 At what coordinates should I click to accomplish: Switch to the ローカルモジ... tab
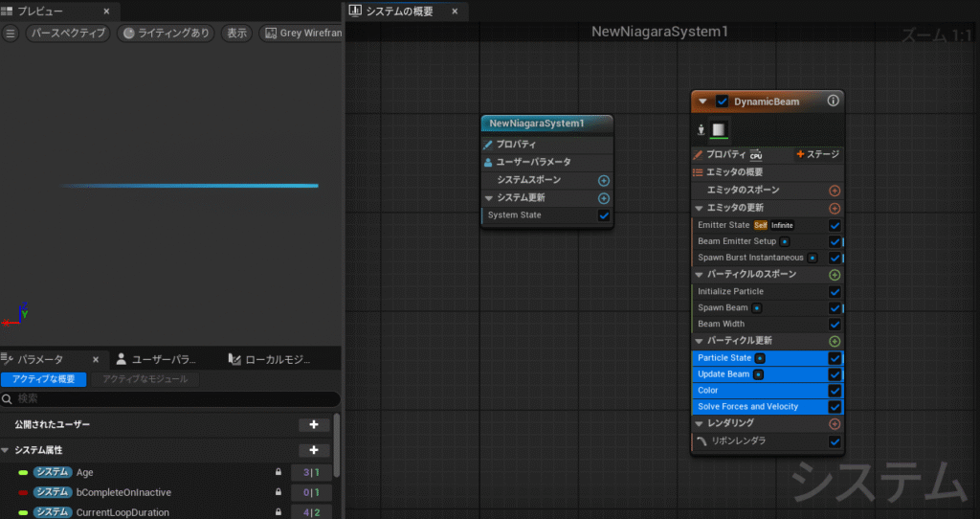click(x=269, y=359)
